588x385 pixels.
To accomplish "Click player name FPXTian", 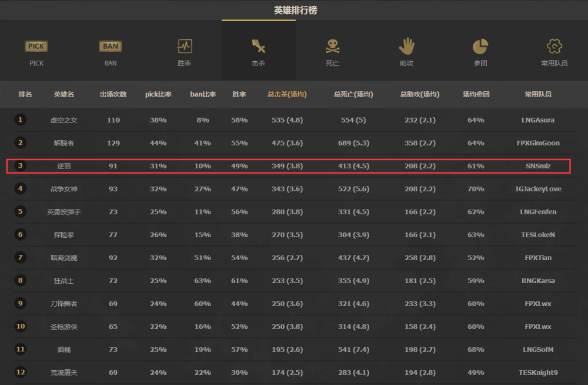I will click(x=538, y=258).
